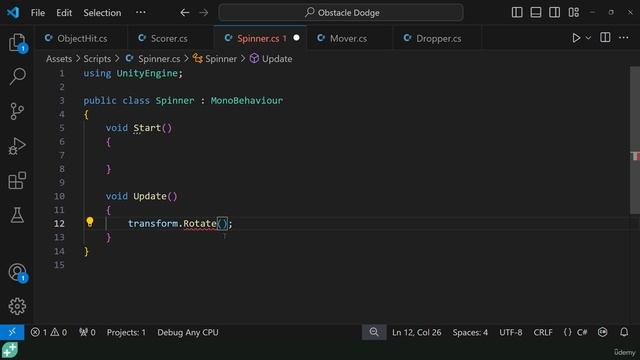Open the Source Control view

point(17,111)
